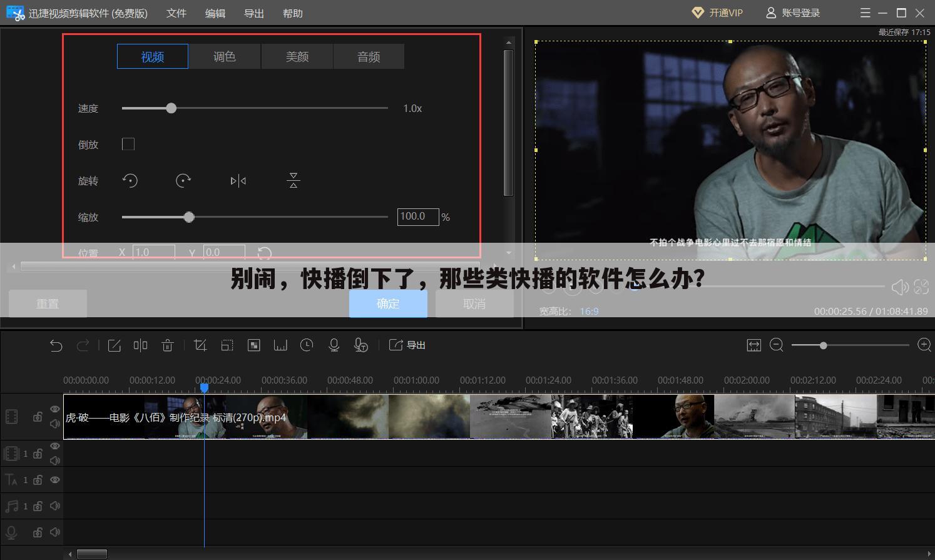Open the hamburger settings menu in title bar

pos(866,13)
